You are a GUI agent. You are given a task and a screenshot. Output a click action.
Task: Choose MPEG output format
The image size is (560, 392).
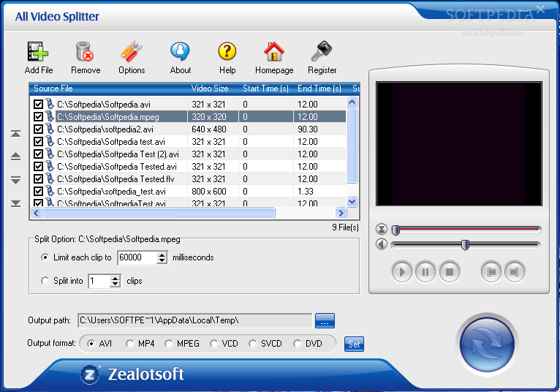point(169,344)
